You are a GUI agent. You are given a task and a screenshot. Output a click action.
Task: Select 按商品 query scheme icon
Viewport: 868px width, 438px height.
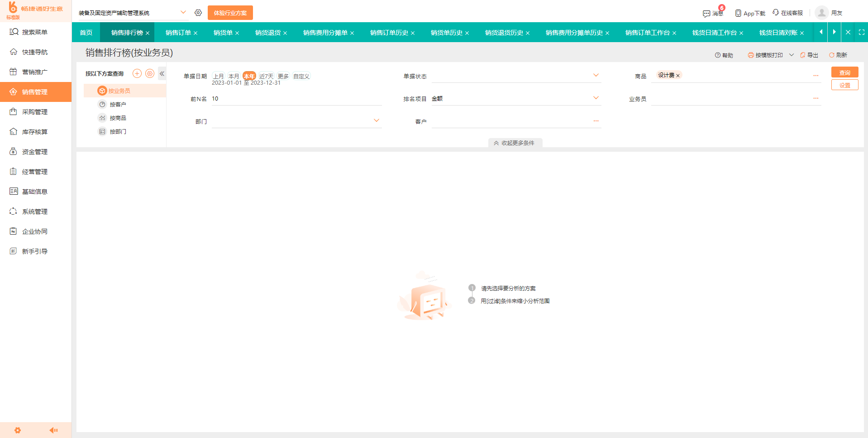[102, 118]
